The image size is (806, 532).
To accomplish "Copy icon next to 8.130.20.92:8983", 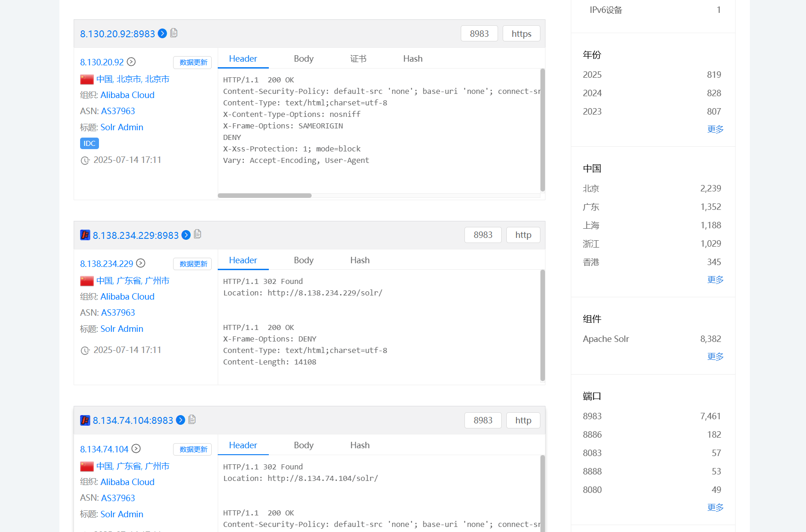I will (174, 33).
